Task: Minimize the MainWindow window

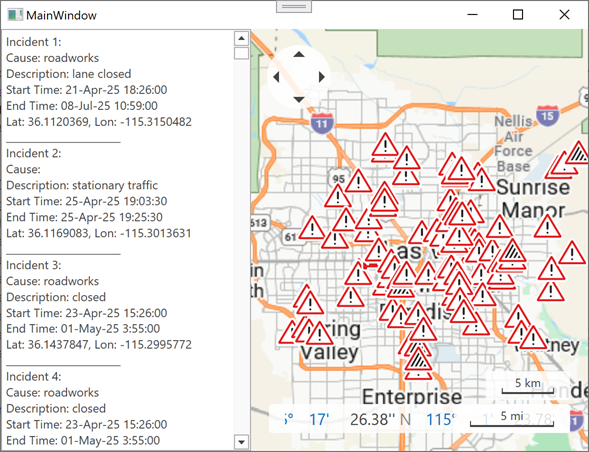Action: click(472, 15)
